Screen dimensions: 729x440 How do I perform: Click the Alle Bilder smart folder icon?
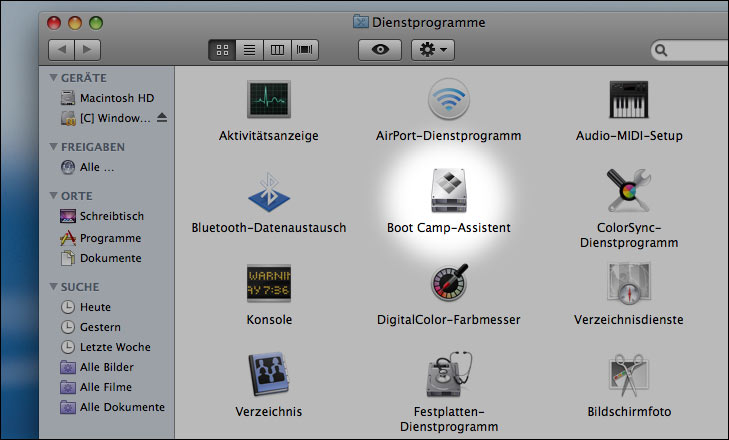(68, 367)
